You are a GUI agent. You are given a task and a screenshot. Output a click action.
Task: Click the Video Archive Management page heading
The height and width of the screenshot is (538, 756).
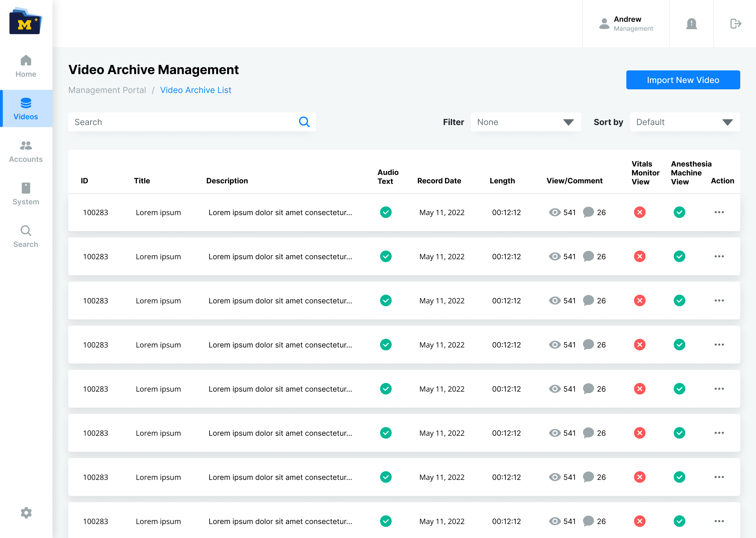point(154,70)
